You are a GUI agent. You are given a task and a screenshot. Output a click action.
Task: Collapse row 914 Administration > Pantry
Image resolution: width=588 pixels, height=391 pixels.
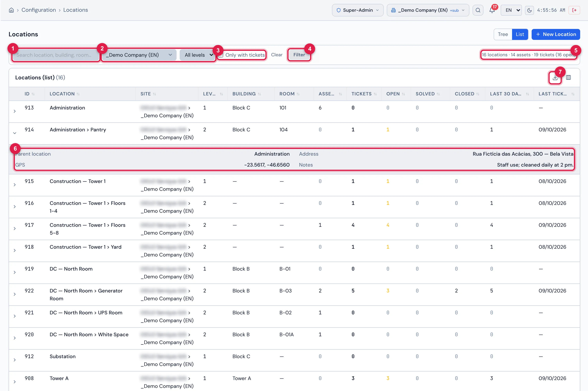(15, 133)
